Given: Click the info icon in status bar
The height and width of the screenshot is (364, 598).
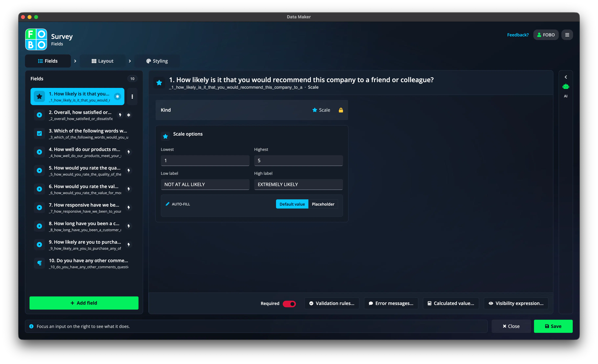Looking at the screenshot, I should (31, 326).
